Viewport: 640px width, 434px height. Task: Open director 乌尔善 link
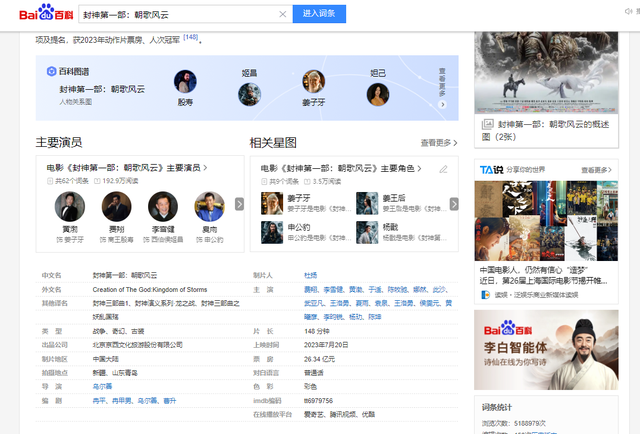click(102, 386)
